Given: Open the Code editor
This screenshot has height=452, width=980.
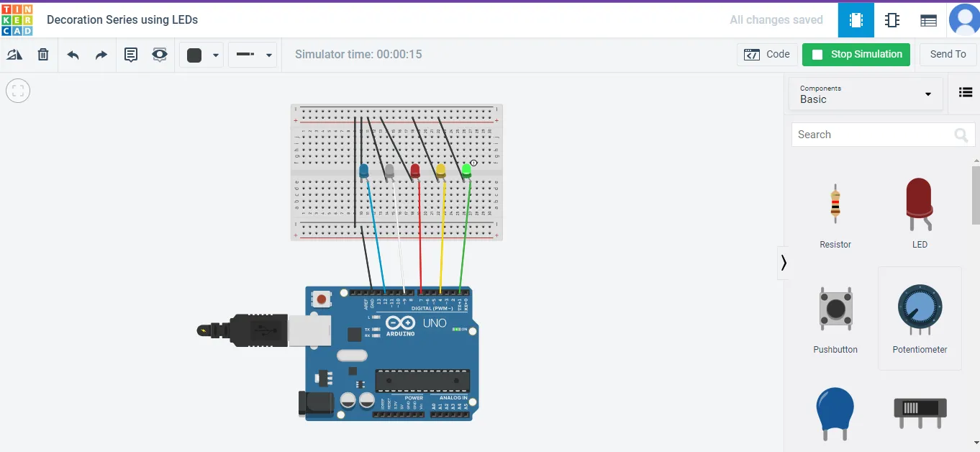Looking at the screenshot, I should (x=767, y=54).
